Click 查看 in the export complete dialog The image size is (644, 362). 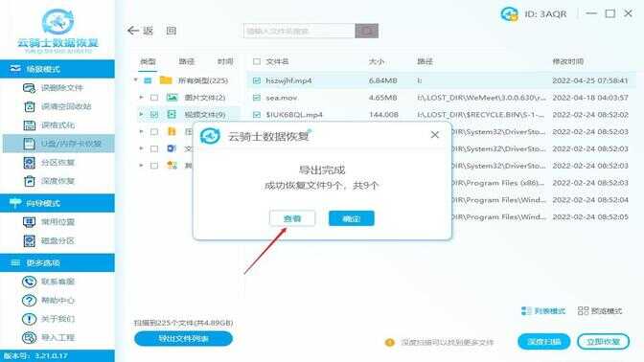[292, 218]
